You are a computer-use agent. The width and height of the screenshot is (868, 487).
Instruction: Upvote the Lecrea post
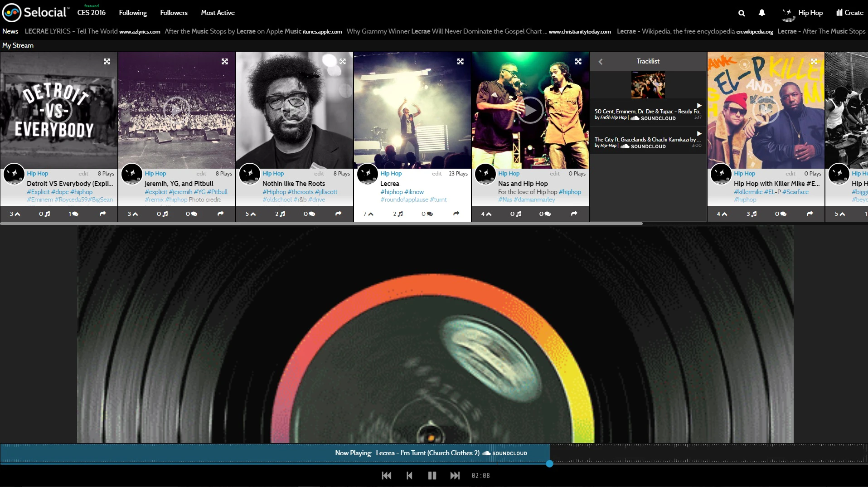coord(369,214)
